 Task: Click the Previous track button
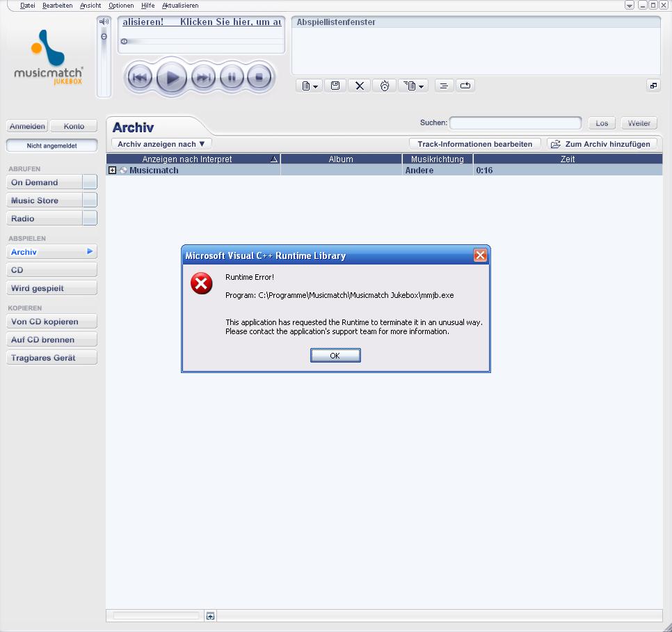140,77
